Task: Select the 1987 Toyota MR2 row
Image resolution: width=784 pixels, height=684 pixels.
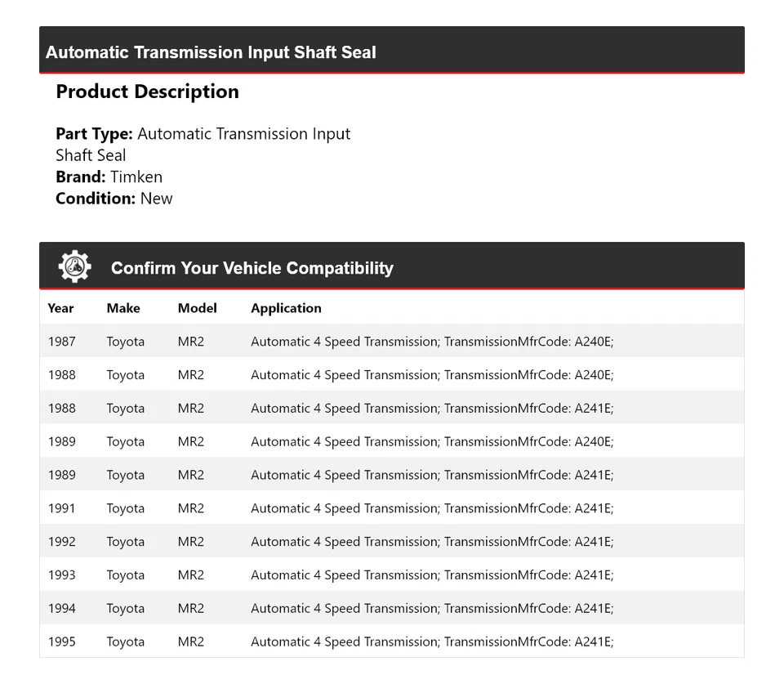Action: [x=391, y=342]
